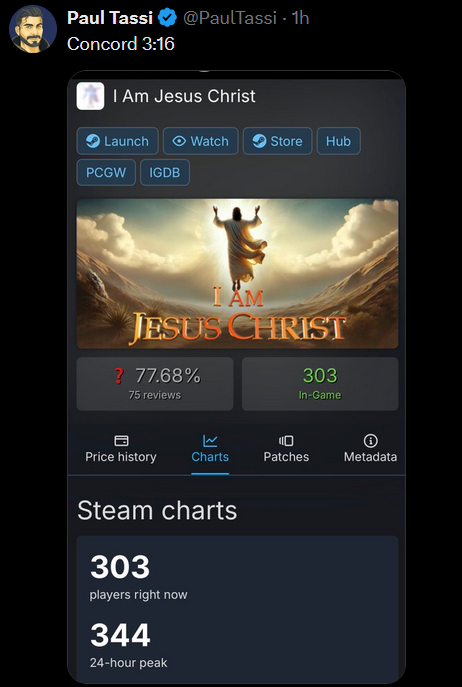The image size is (462, 687).
Task: Click the 77.68% reviews score box
Action: click(x=155, y=384)
